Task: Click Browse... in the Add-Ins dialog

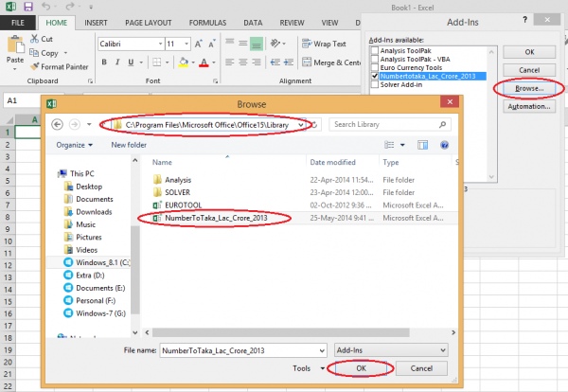Action: point(529,88)
